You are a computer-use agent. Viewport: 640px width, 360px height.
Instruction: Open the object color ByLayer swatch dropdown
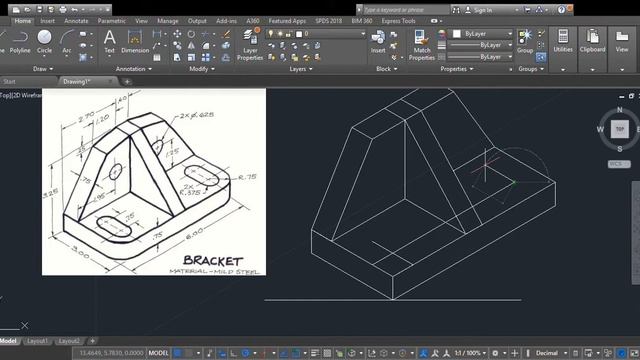(483, 34)
